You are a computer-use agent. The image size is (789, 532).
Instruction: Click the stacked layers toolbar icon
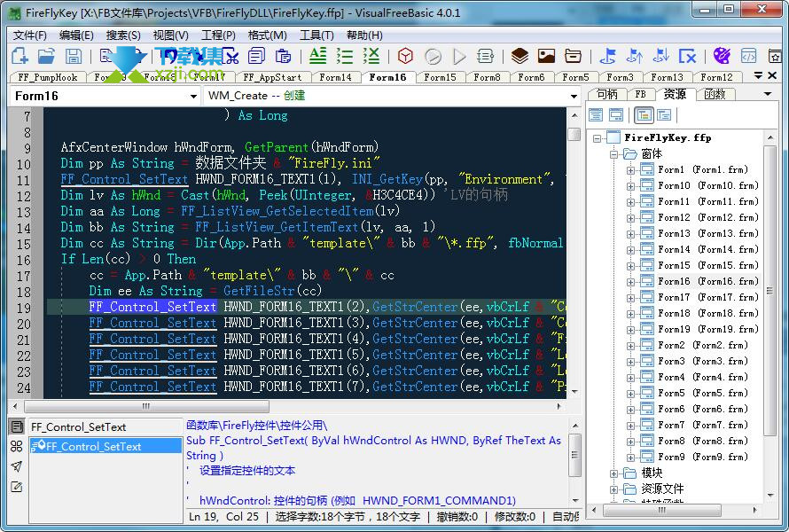point(519,56)
